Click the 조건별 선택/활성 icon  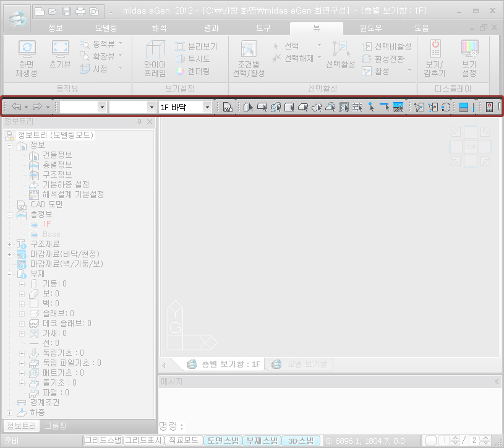[248, 56]
